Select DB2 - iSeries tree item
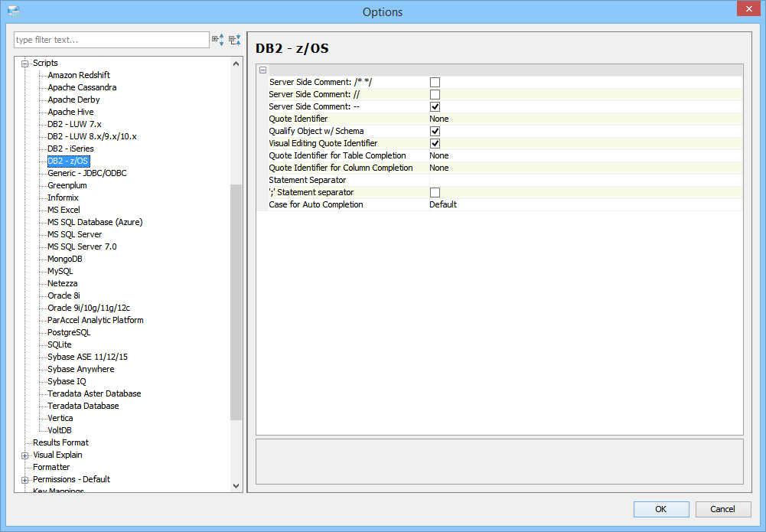The width and height of the screenshot is (766, 532). (70, 148)
